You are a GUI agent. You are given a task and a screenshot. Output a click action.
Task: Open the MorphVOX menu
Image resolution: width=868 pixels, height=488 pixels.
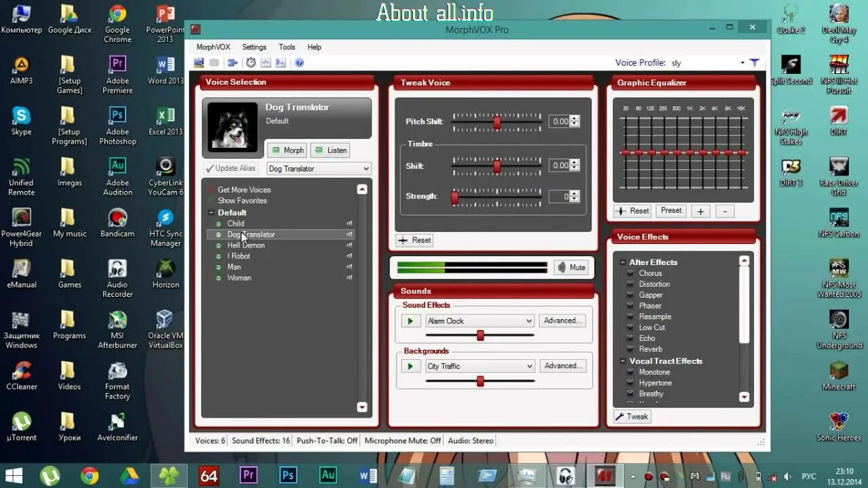pyautogui.click(x=213, y=47)
